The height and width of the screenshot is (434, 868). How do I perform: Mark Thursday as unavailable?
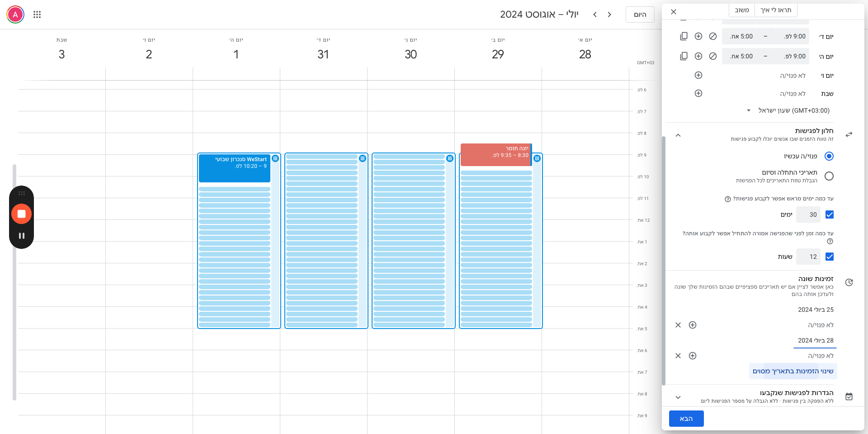point(713,56)
